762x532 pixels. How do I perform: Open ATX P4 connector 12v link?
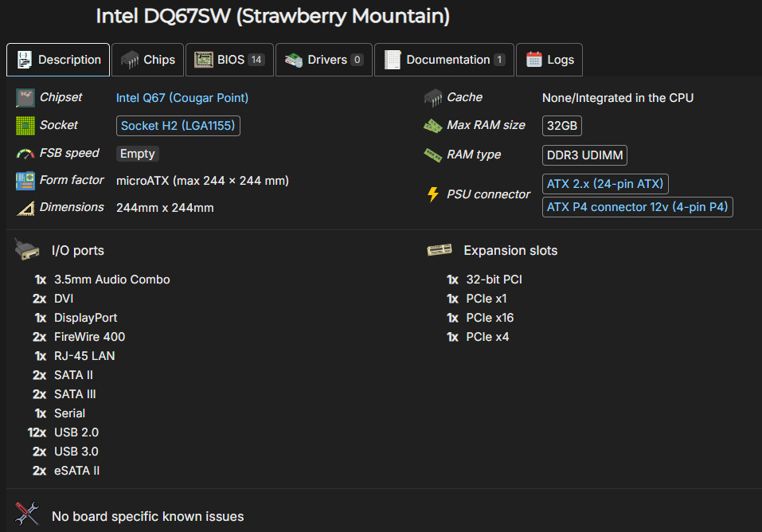pyautogui.click(x=637, y=207)
